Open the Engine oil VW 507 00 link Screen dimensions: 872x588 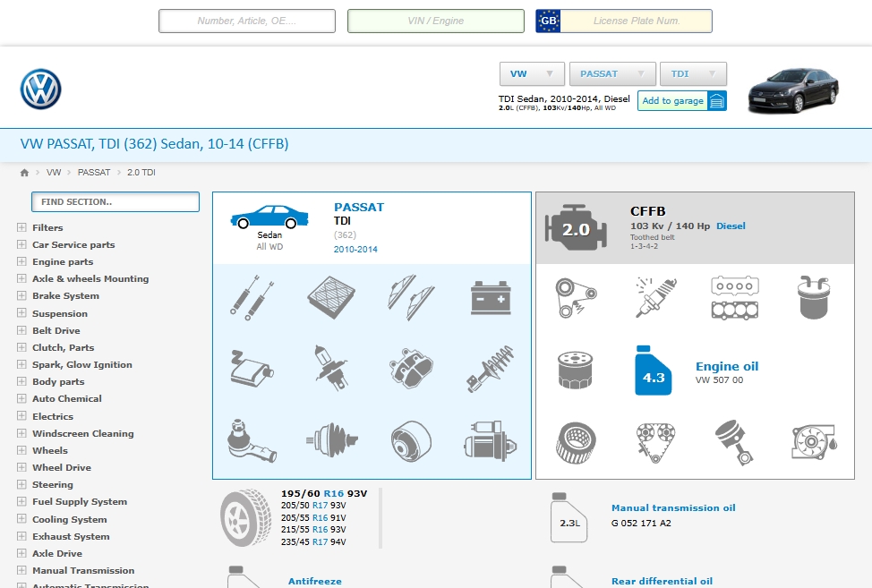(726, 366)
